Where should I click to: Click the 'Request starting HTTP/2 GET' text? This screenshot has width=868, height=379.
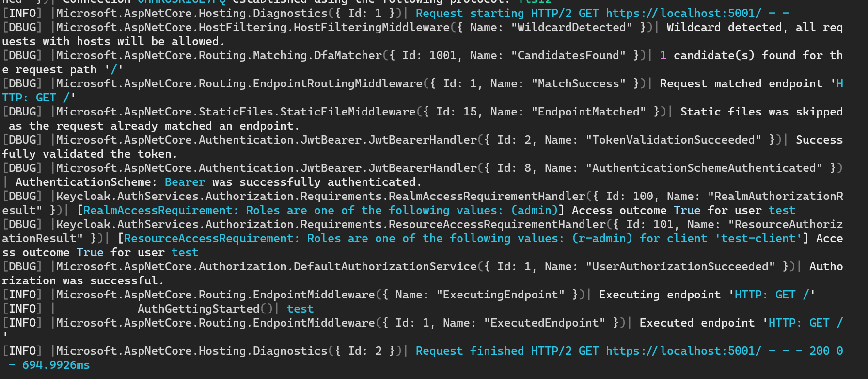click(507, 13)
